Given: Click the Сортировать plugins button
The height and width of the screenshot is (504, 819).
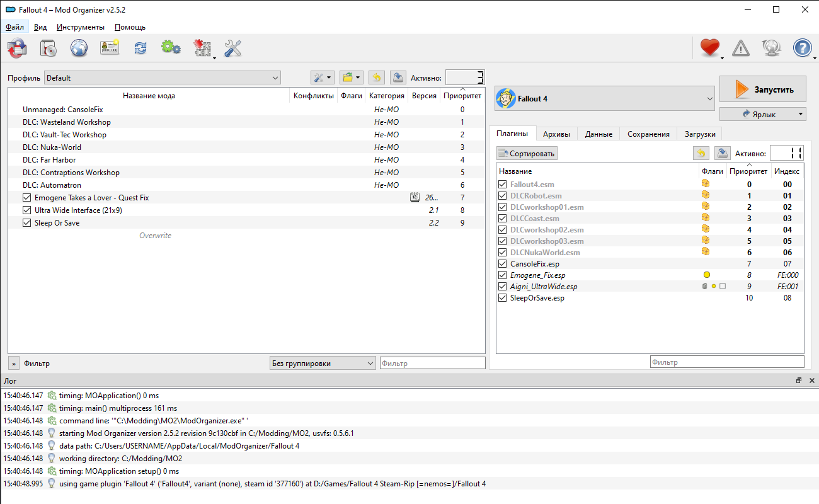Looking at the screenshot, I should pos(527,153).
